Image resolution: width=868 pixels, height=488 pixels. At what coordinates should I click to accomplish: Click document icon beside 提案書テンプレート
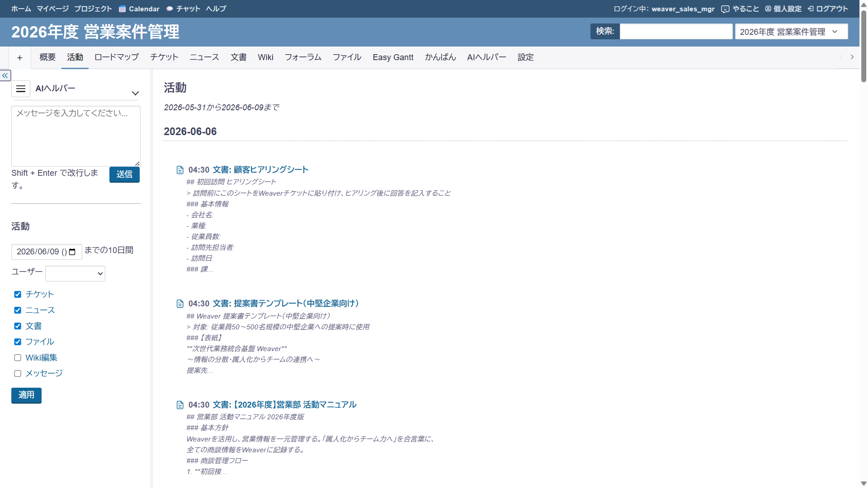pos(180,304)
